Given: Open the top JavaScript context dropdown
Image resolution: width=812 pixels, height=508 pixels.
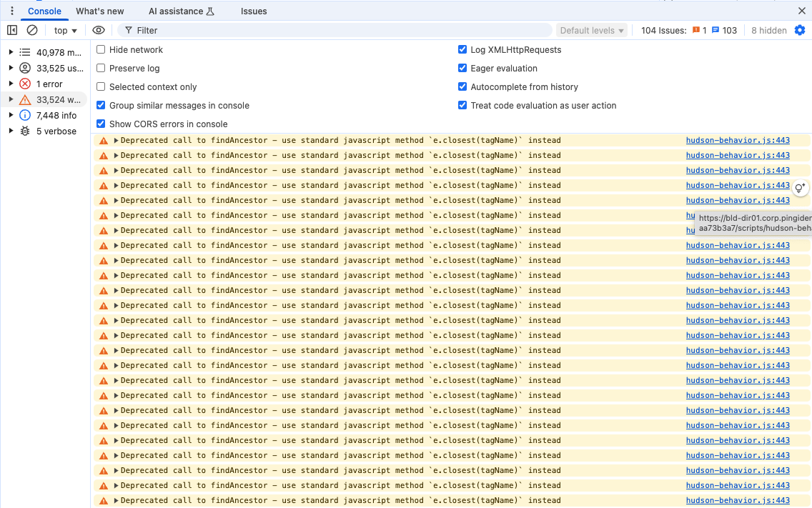Looking at the screenshot, I should pos(65,30).
